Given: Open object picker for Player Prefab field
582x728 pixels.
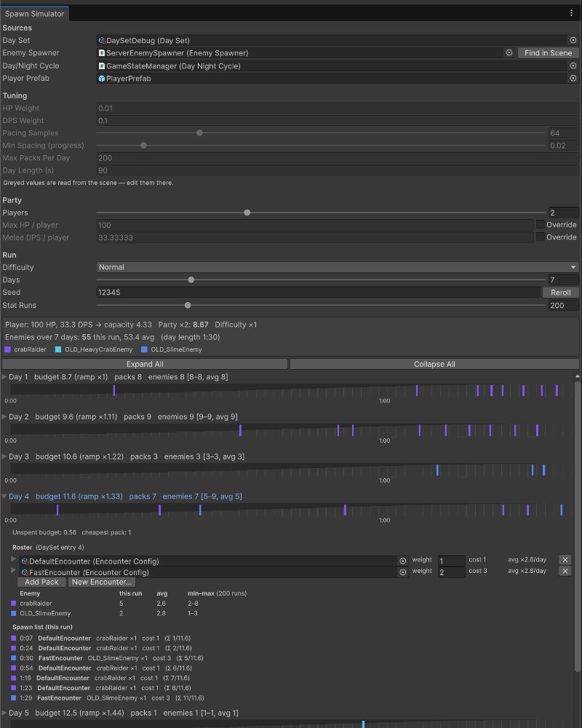Looking at the screenshot, I should point(573,79).
